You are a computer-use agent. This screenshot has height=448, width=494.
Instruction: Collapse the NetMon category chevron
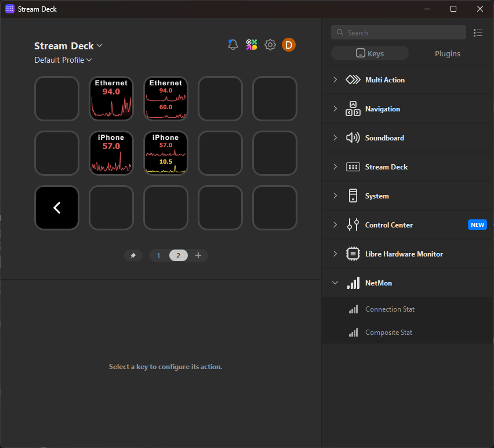pos(335,283)
